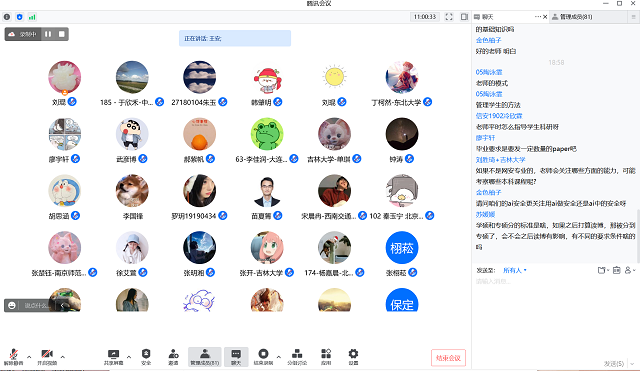
Task: Toggle full screen icon beside the timer
Action: point(449,17)
